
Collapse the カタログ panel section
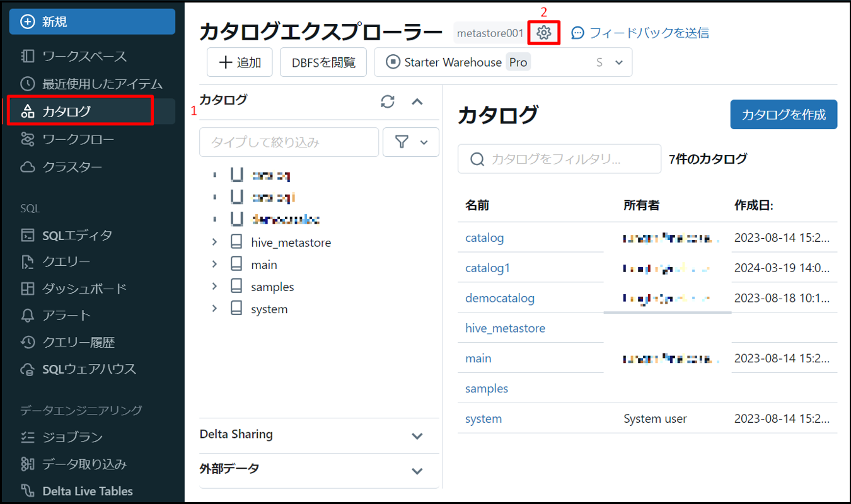point(417,101)
